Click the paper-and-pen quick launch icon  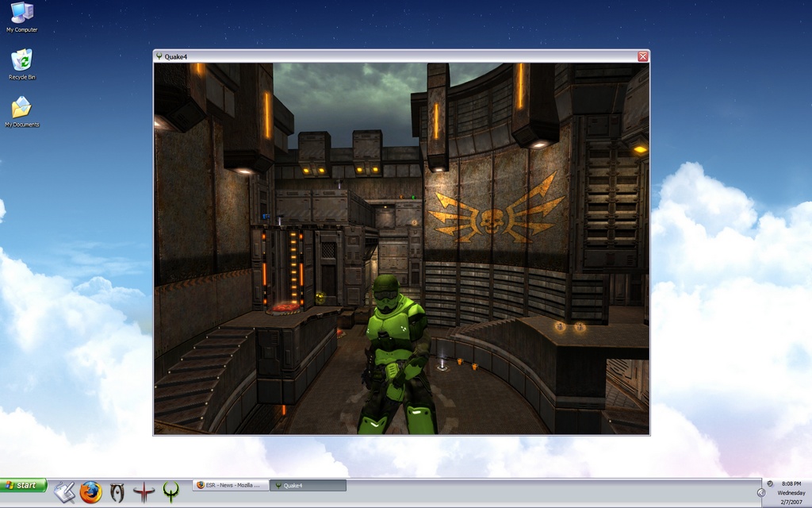(64, 492)
